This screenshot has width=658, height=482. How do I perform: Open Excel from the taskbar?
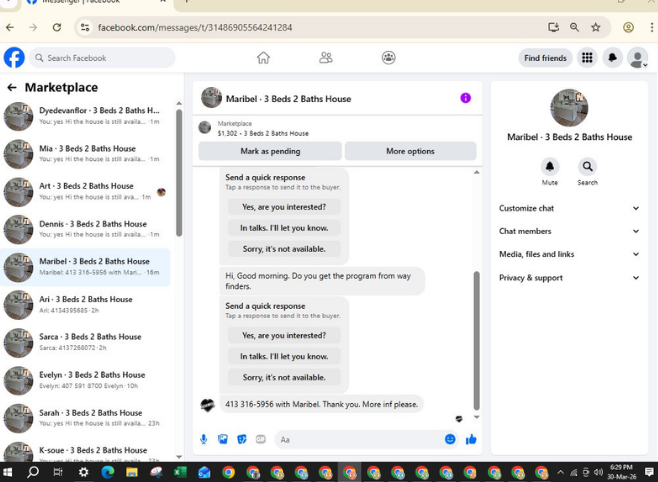[x=180, y=472]
